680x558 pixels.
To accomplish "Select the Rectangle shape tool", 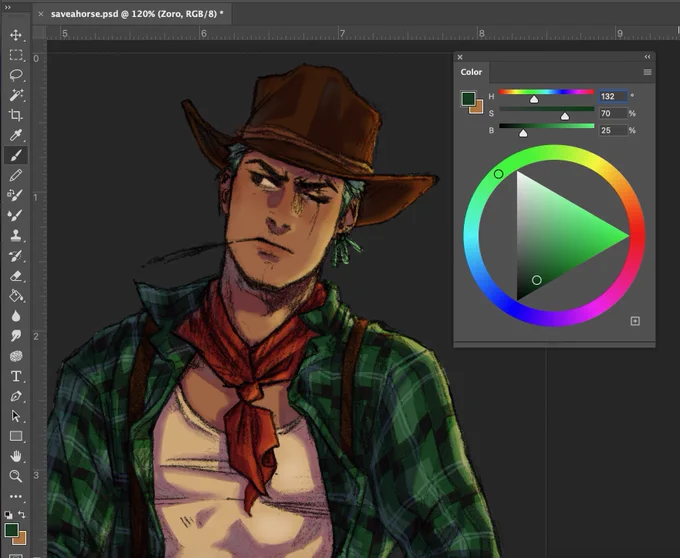I will 16,436.
